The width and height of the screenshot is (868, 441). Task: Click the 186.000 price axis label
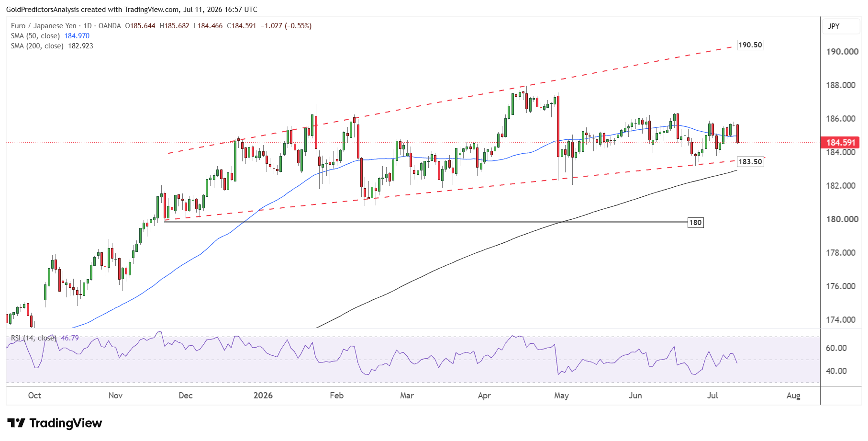point(841,119)
